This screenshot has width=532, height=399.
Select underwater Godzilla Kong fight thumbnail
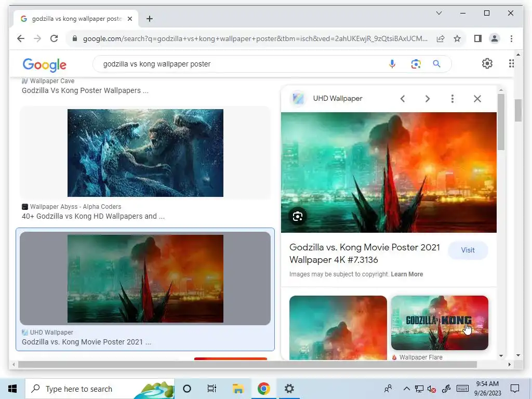[145, 153]
